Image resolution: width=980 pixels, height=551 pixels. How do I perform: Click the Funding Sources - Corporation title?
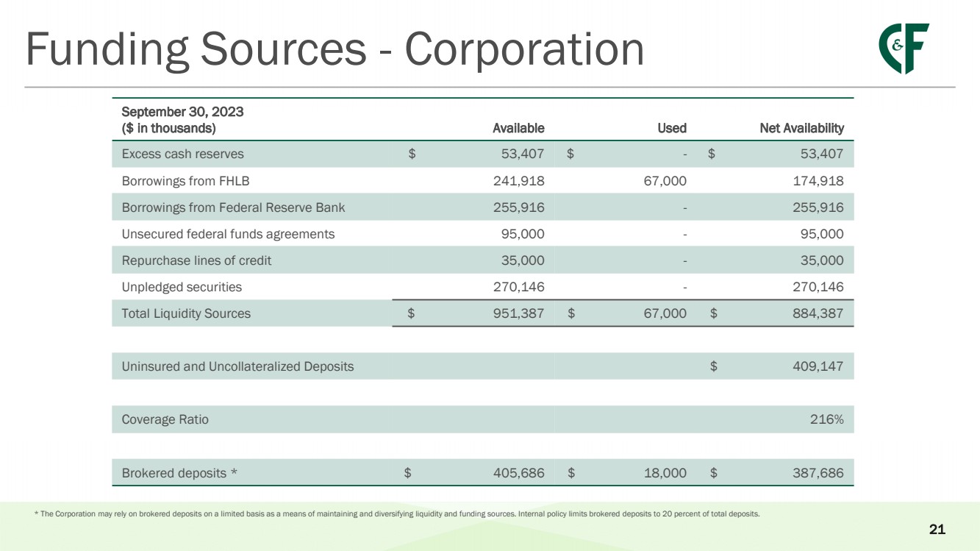point(335,49)
